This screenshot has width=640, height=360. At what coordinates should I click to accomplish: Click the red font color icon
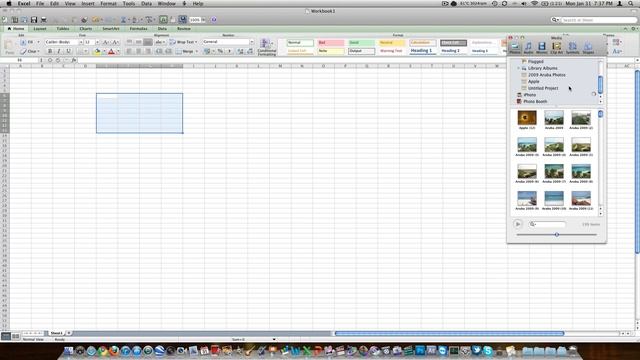(x=111, y=51)
